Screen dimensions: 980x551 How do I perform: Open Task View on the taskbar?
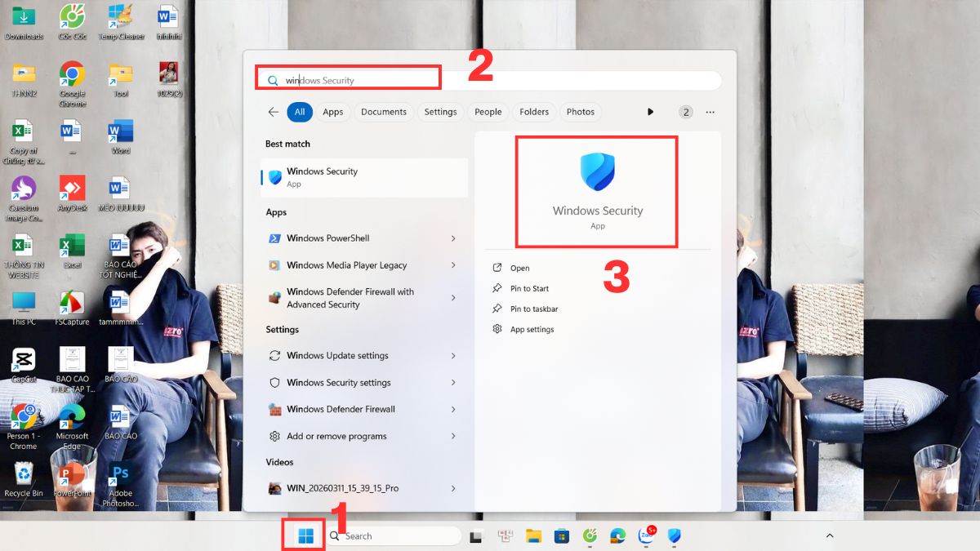point(476,536)
